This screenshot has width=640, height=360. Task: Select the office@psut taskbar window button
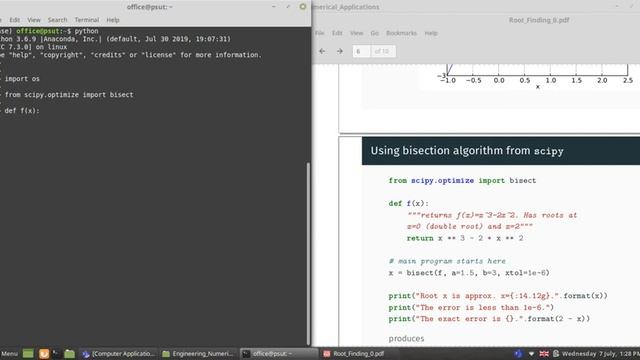(x=278, y=354)
